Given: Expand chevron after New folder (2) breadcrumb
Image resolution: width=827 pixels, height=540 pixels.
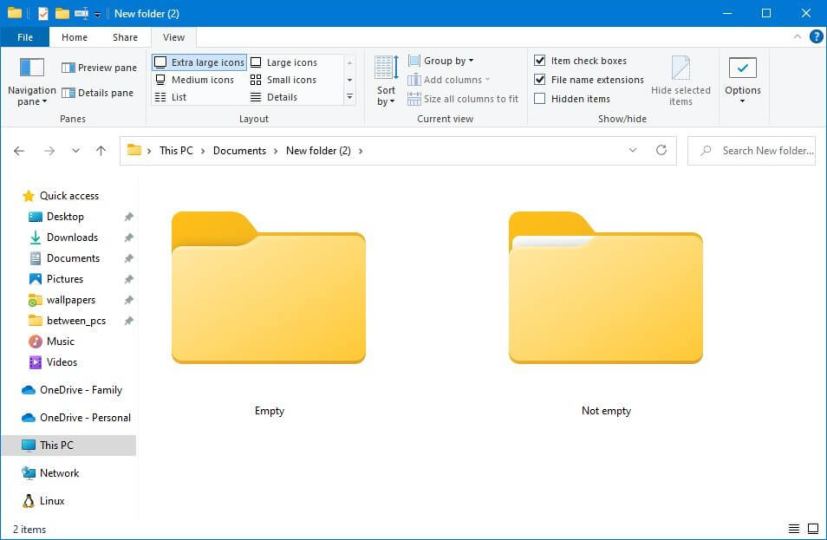Looking at the screenshot, I should point(361,151).
